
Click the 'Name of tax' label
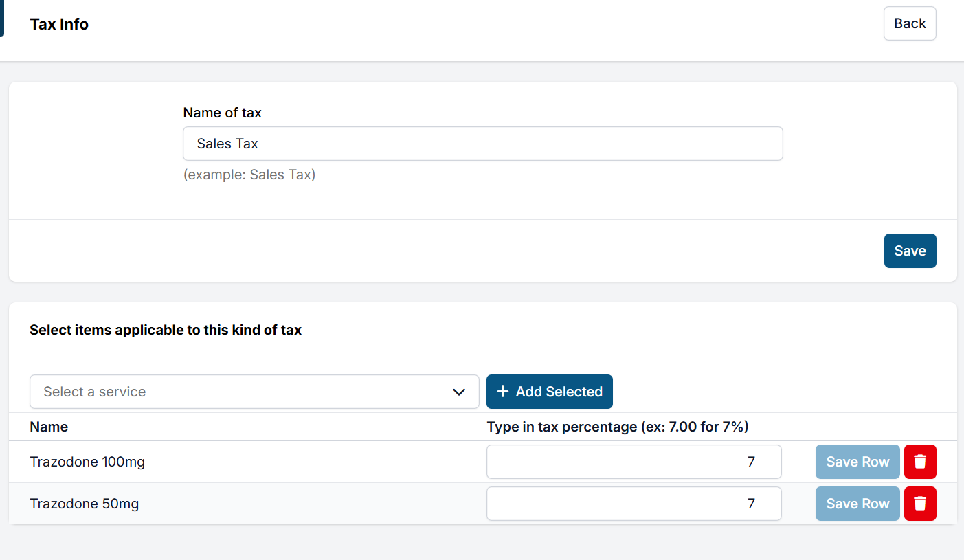pos(222,113)
